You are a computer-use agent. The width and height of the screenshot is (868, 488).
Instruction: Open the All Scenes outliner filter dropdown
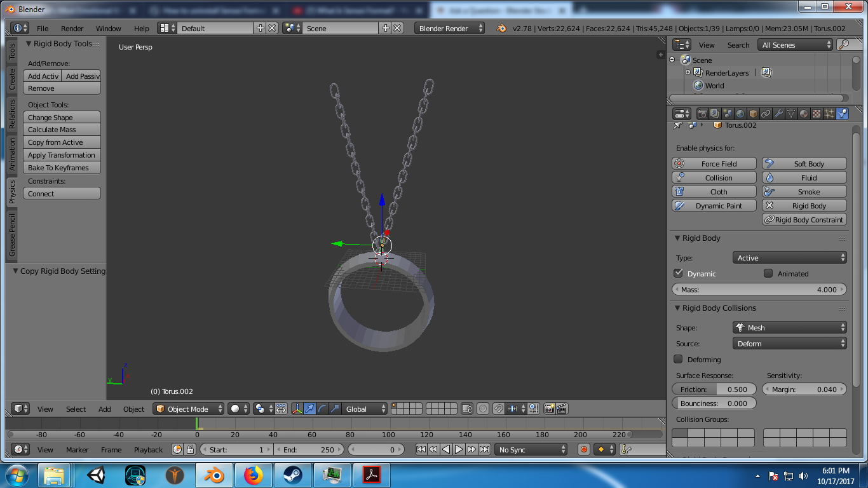[796, 44]
